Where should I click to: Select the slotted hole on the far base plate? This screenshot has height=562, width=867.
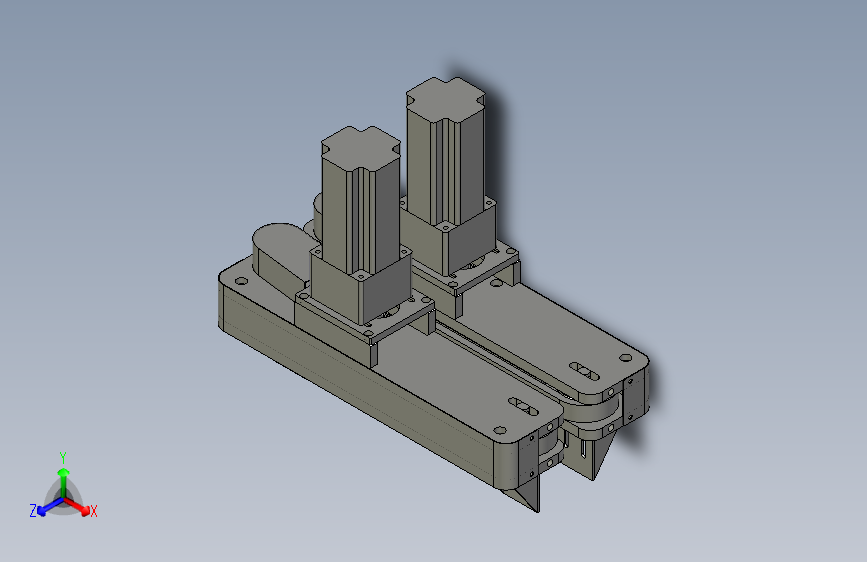(584, 371)
